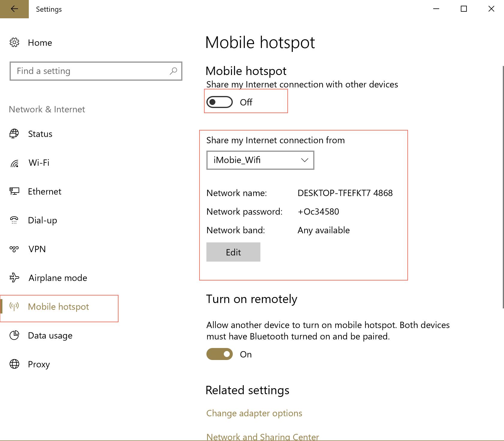The height and width of the screenshot is (441, 504).
Task: Click network name DESKTOP-TFEFKT7 4868
Action: [x=345, y=193]
